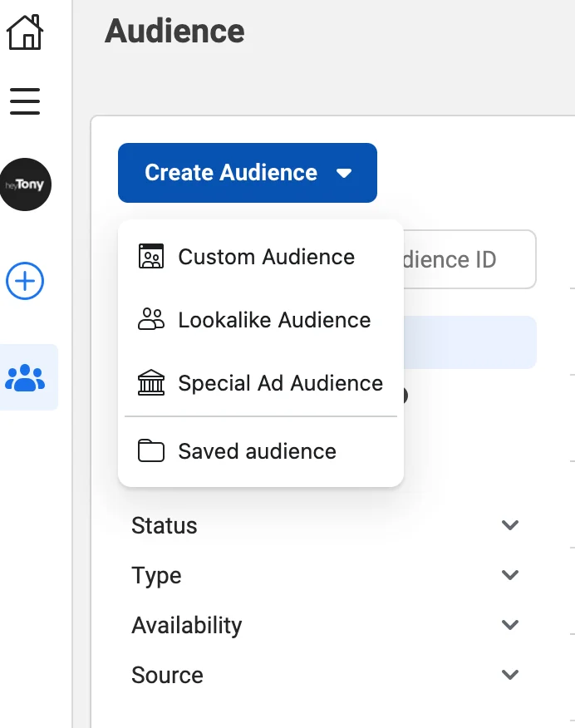Choose Lookalike Audience from the menu
This screenshot has height=728, width=575.
click(274, 320)
